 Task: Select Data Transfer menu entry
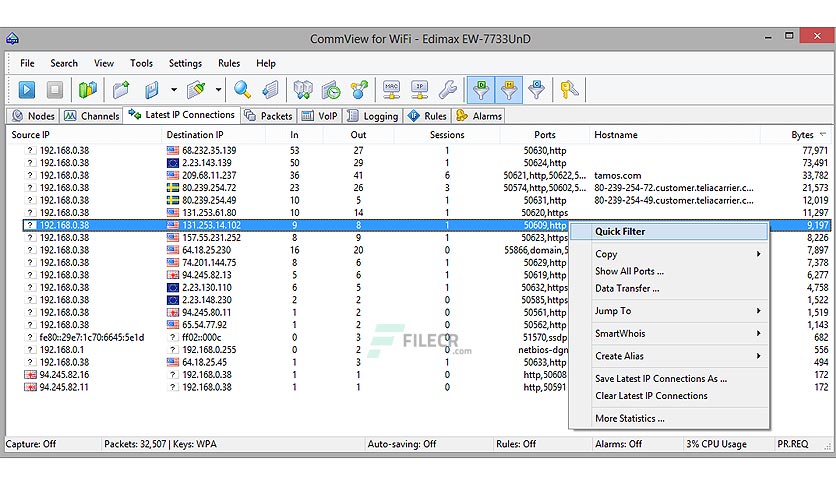[669, 288]
